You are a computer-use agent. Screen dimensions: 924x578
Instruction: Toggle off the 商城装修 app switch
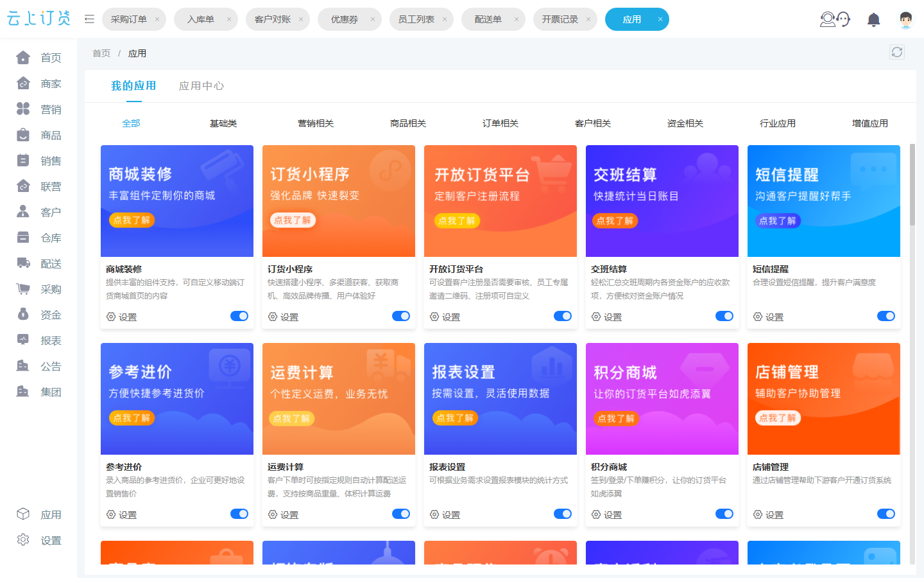pyautogui.click(x=239, y=316)
